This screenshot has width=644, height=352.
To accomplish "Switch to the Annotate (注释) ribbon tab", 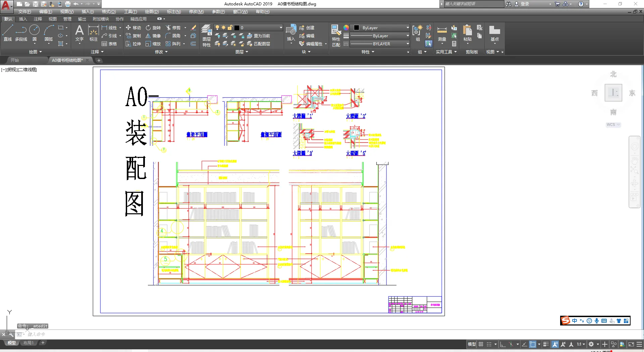I will 38,19.
